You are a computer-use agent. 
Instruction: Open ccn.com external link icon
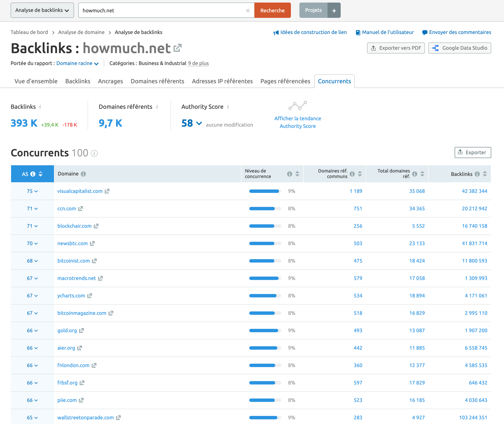pyautogui.click(x=81, y=209)
